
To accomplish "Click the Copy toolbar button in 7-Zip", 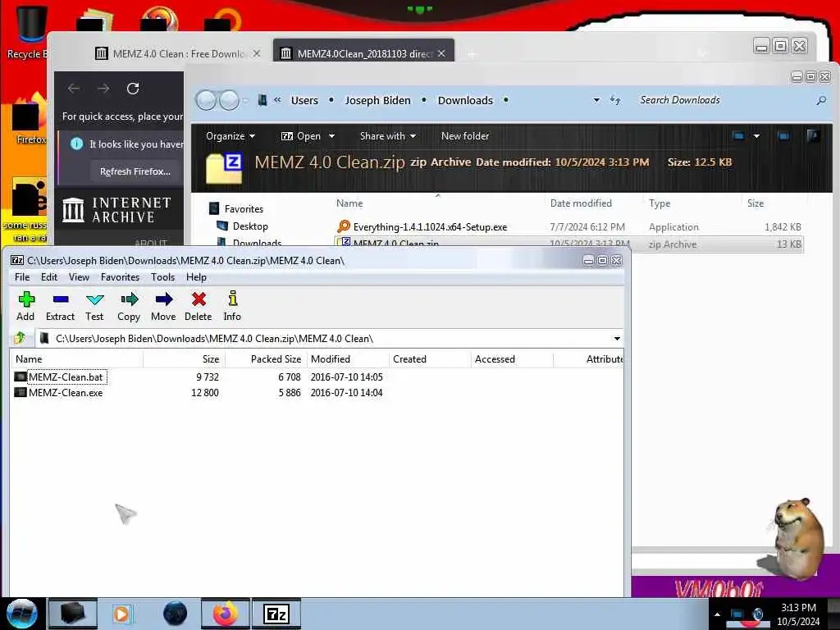I will point(129,306).
